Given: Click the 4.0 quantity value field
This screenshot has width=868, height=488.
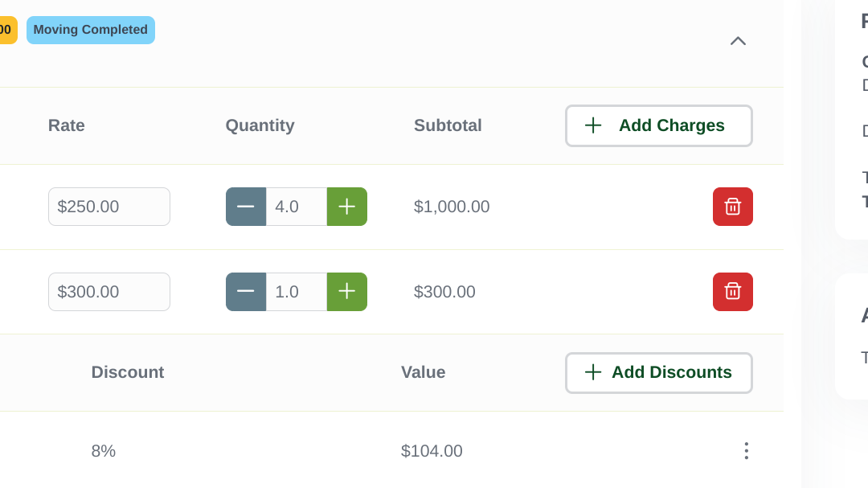Looking at the screenshot, I should [x=296, y=207].
